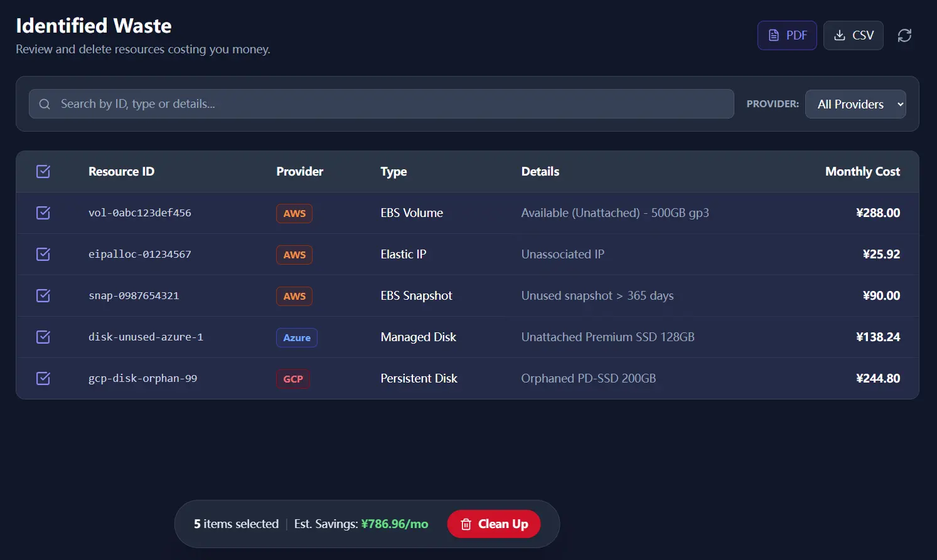Click the Details column header
The image size is (937, 560).
pyautogui.click(x=540, y=171)
